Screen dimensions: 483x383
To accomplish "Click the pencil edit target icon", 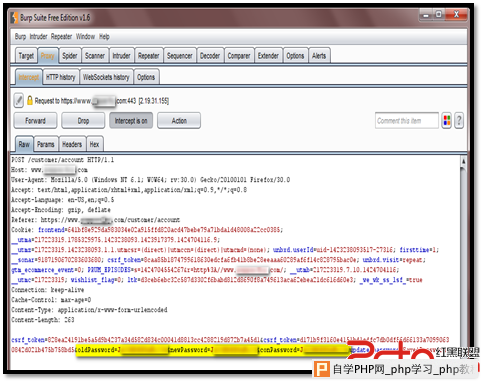I will pos(19,100).
